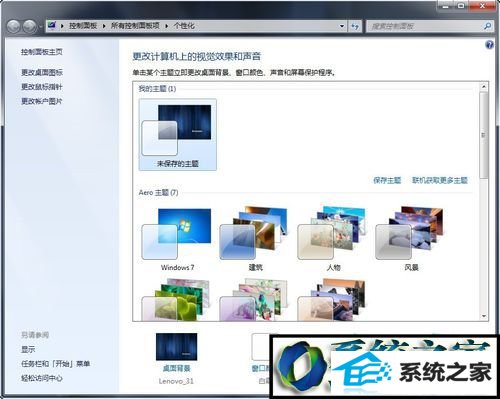Viewport: 500px width, 399px height.
Task: Select 控制面板 in the address breadcrumb
Action: pyautogui.click(x=83, y=26)
